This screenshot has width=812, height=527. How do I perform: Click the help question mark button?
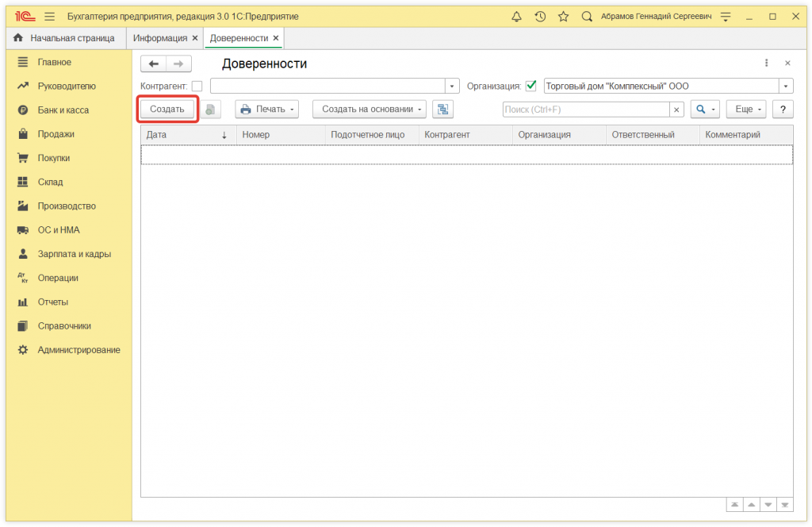783,110
